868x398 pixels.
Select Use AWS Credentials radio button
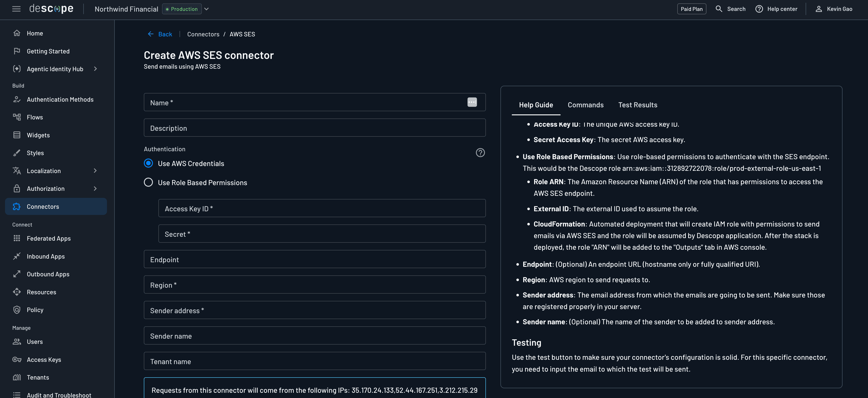[x=148, y=163]
